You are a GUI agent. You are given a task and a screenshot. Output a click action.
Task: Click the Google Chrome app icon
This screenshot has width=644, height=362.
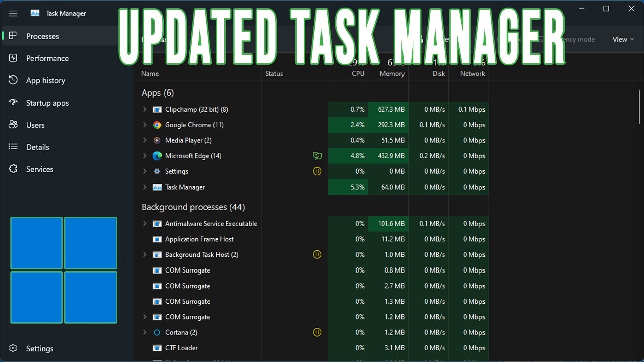157,125
